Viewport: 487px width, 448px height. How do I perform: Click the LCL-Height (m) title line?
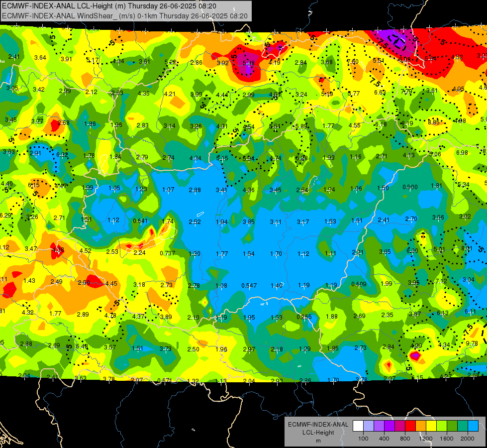coord(109,6)
